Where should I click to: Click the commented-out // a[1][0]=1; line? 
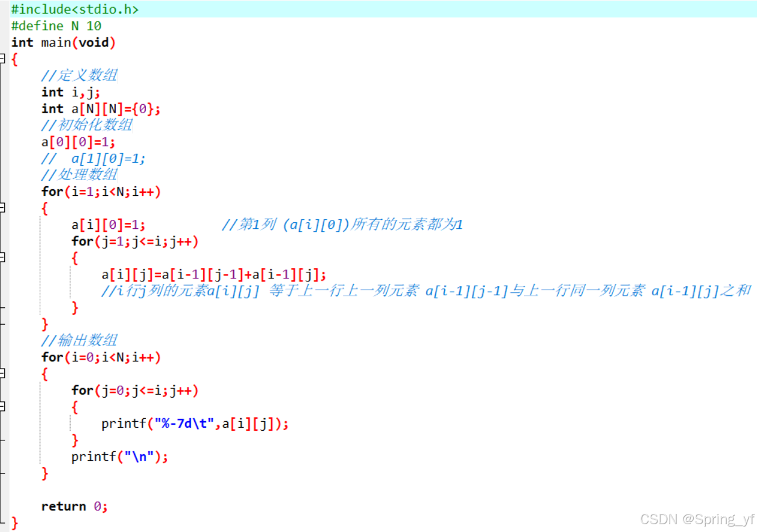[93, 158]
